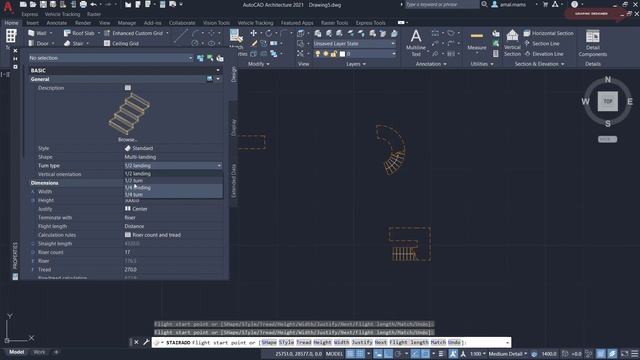Select the Door tool
This screenshot has height=360, width=640.
click(39, 43)
